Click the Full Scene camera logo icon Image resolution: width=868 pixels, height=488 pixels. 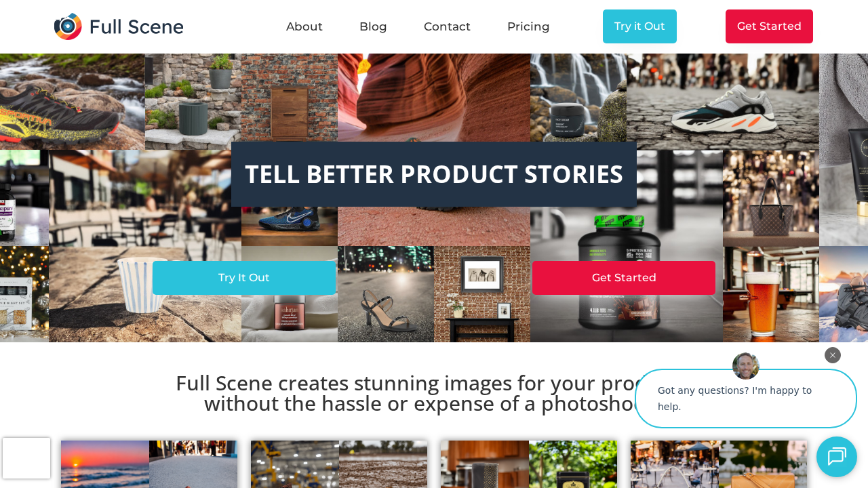[x=68, y=26]
